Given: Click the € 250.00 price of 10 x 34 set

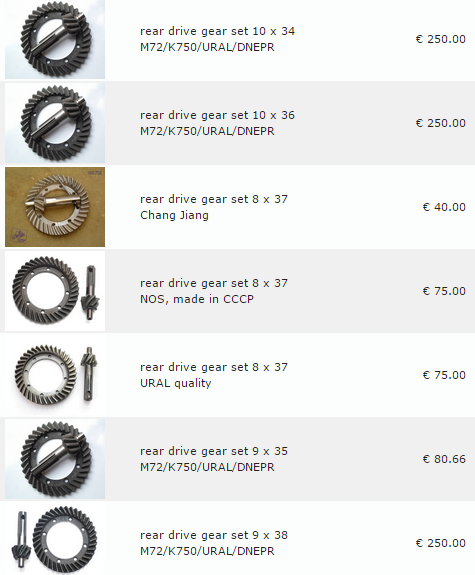Looking at the screenshot, I should 441,39.
